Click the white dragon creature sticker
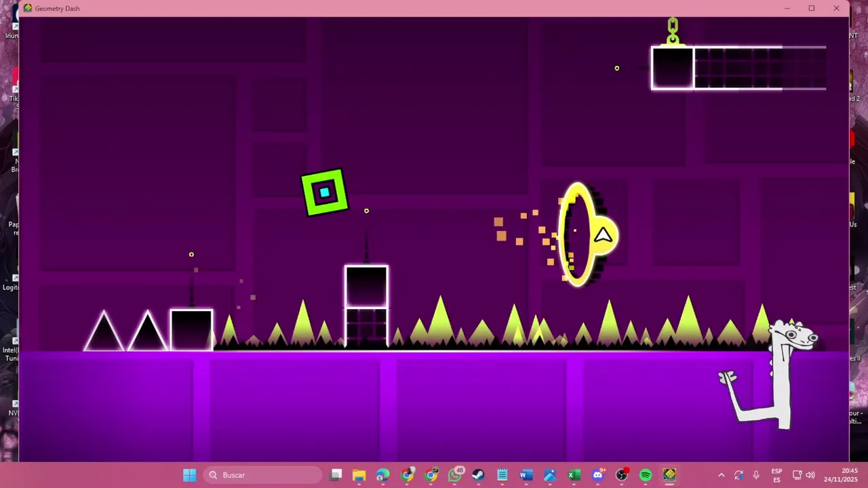The width and height of the screenshot is (868, 488). [770, 375]
